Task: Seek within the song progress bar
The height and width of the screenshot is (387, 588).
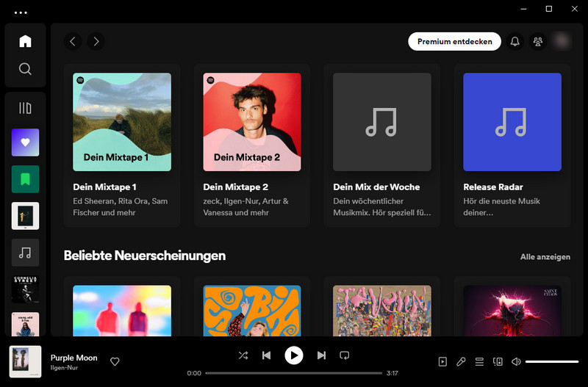Action: point(294,373)
